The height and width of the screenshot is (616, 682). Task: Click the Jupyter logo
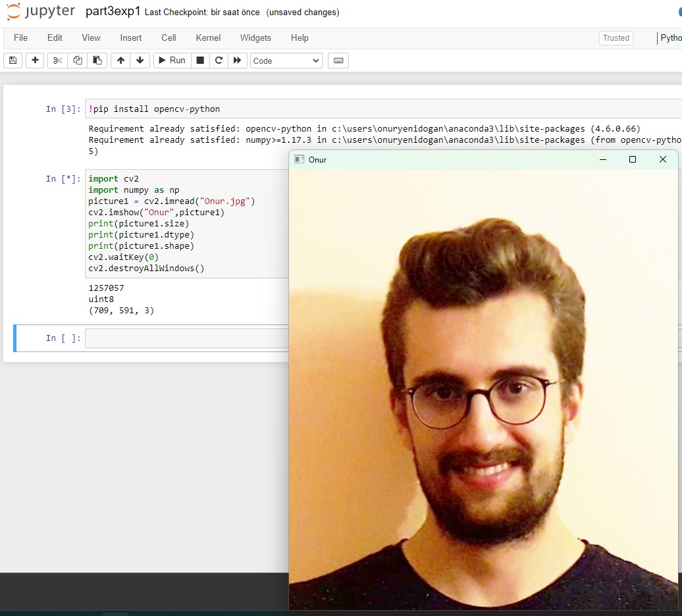(x=40, y=11)
